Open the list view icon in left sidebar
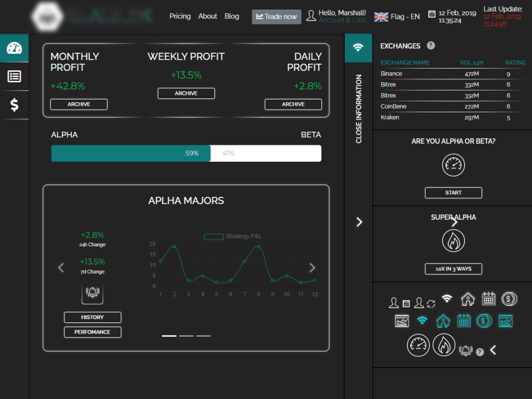The image size is (532, 399). 14,76
